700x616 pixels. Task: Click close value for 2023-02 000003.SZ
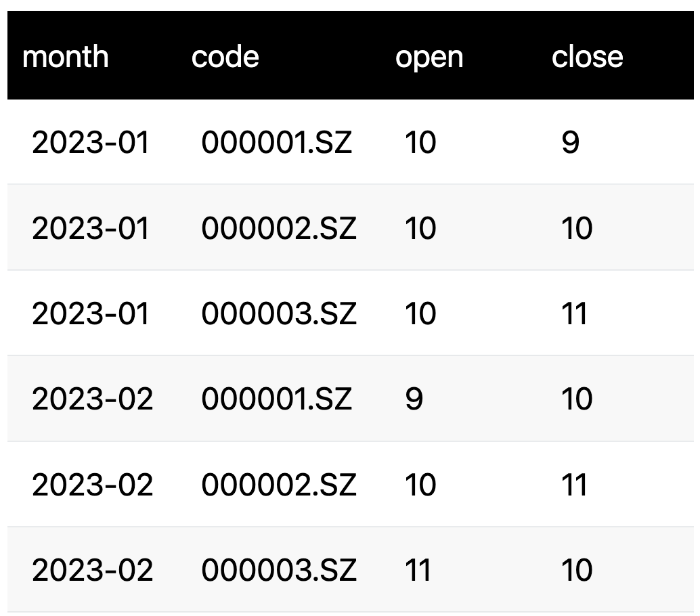577,570
